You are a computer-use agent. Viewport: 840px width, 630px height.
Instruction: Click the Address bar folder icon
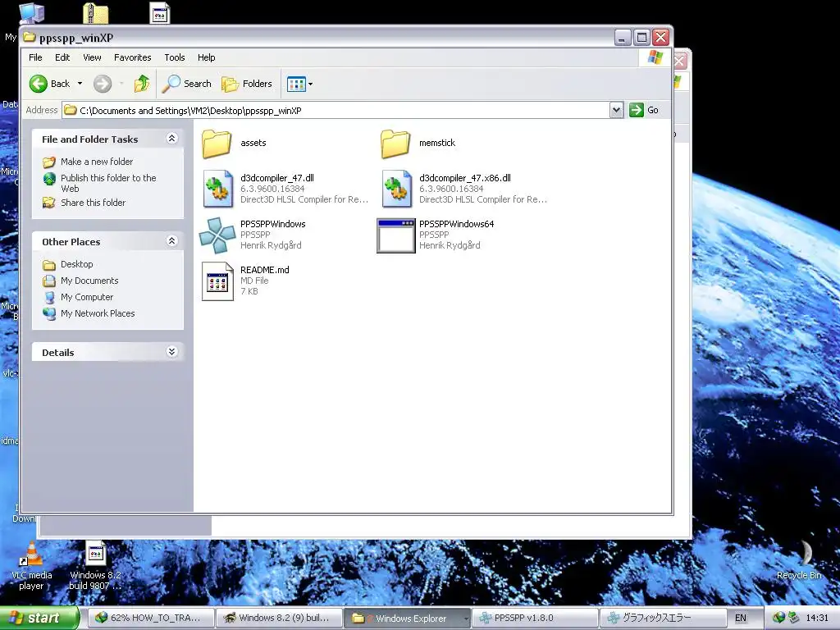point(71,111)
